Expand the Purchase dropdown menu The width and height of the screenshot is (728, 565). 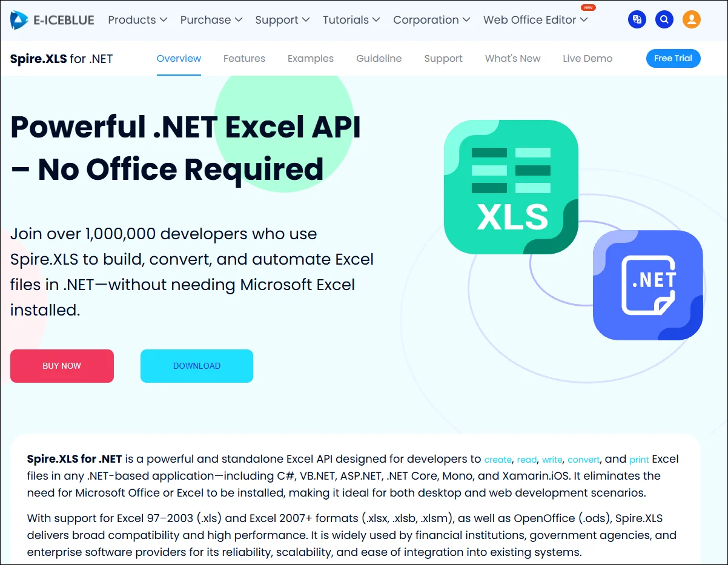point(211,20)
